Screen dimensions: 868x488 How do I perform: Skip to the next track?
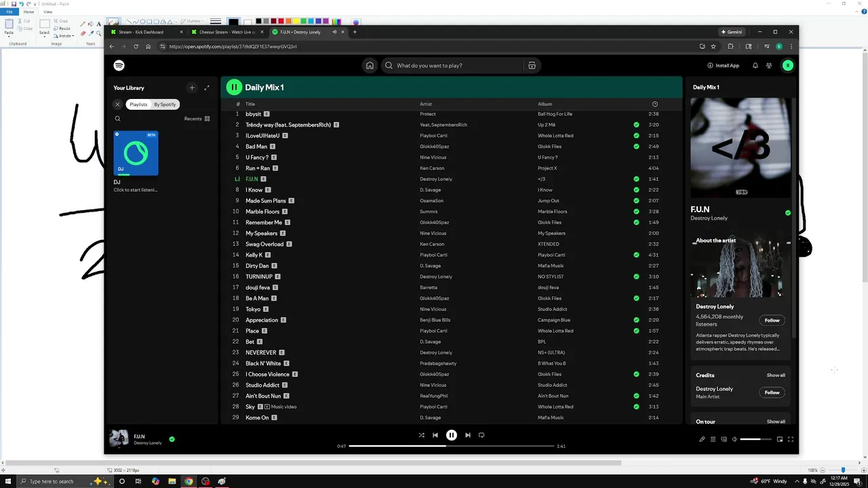(x=467, y=435)
